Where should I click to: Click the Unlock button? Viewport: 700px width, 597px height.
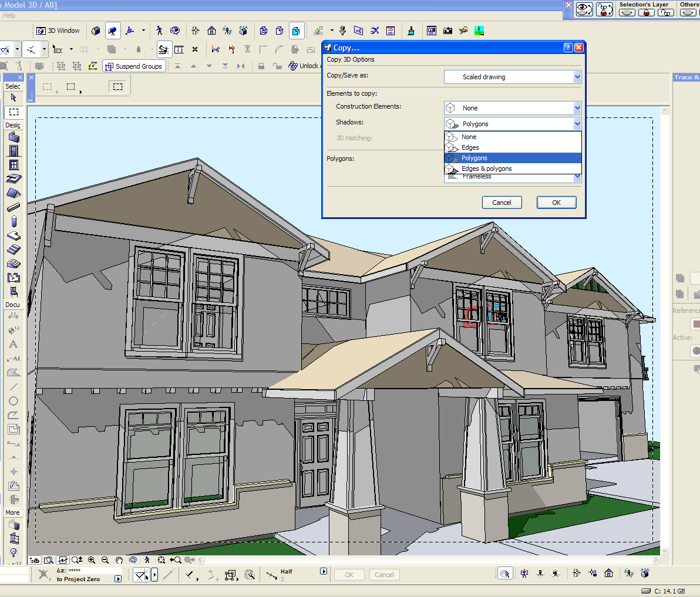pyautogui.click(x=304, y=66)
